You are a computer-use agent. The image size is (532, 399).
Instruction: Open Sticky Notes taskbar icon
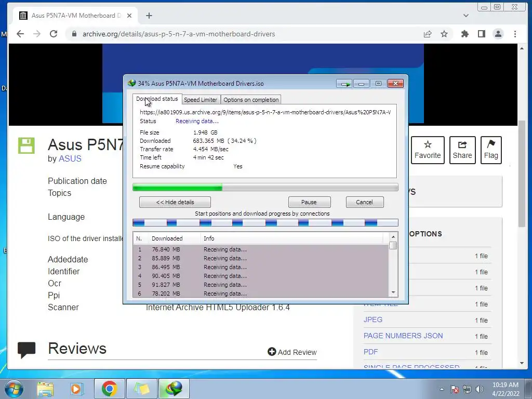click(x=141, y=389)
